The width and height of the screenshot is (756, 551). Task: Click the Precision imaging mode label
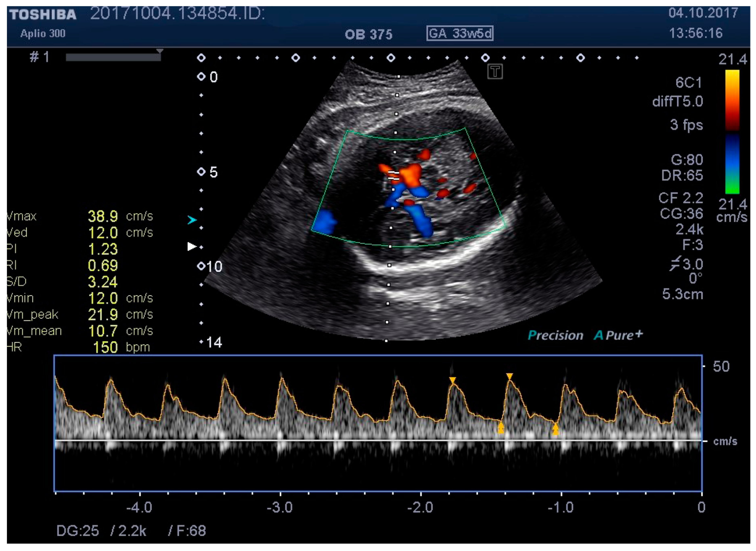tap(555, 335)
